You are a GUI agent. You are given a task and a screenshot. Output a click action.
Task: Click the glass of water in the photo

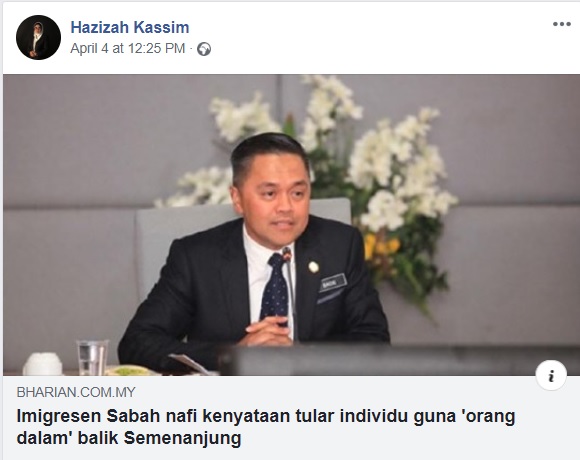click(92, 358)
